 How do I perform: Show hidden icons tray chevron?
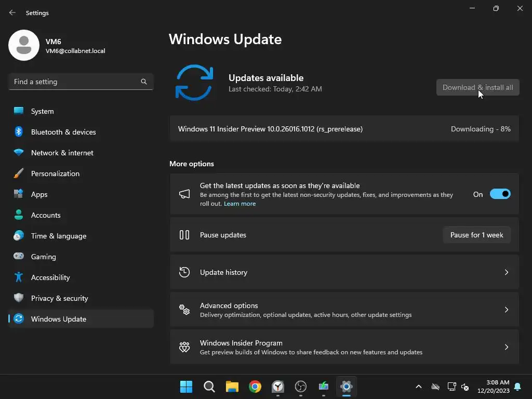point(419,387)
